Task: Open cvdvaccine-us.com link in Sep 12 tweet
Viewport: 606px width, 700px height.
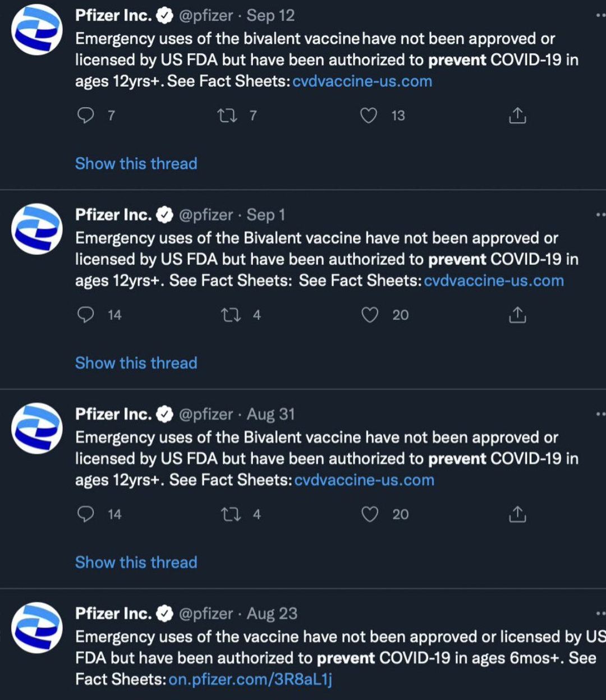Action: tap(362, 81)
